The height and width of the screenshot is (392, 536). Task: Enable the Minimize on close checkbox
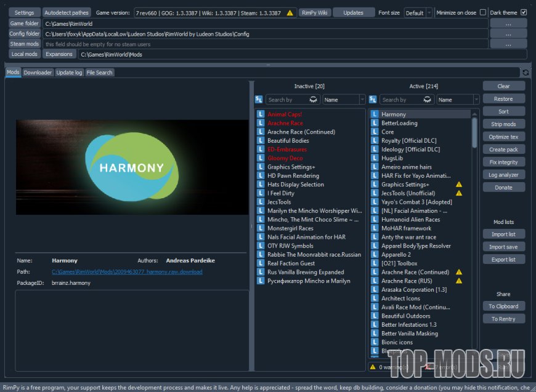(482, 12)
